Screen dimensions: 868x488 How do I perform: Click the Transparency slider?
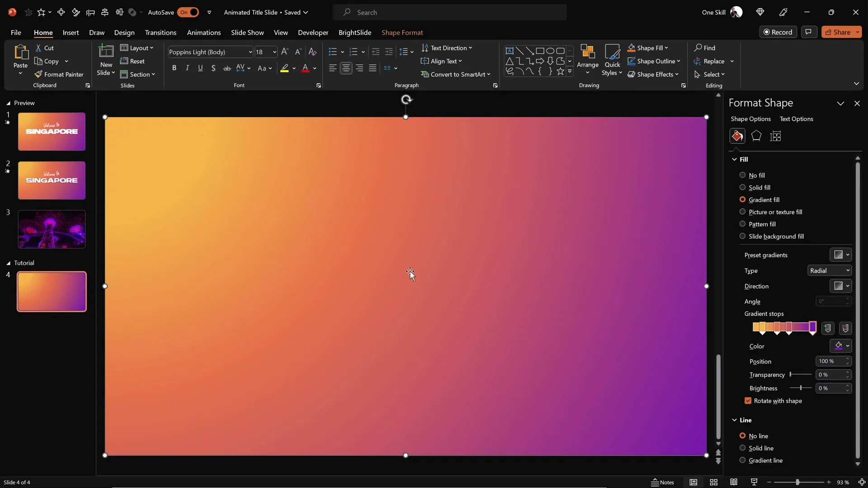tap(801, 375)
